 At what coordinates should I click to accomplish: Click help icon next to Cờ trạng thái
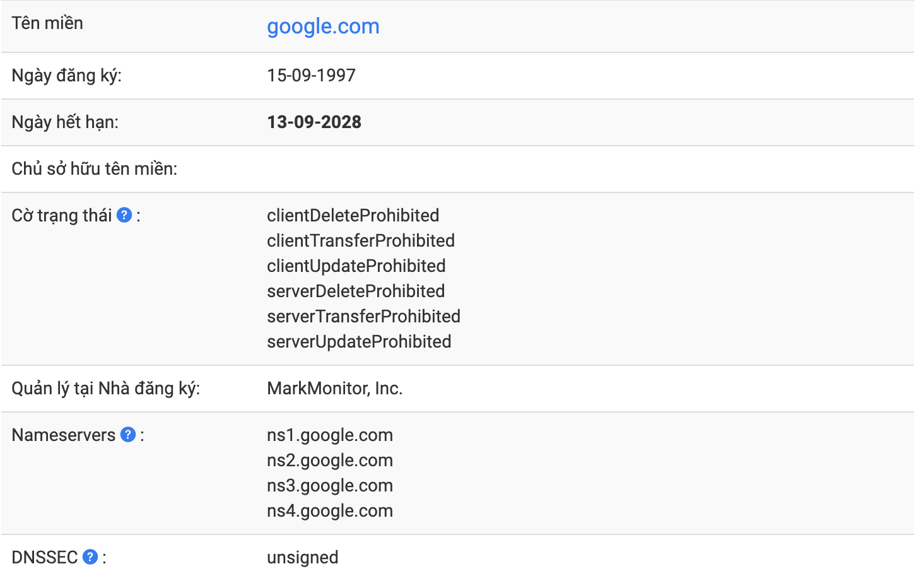[124, 215]
